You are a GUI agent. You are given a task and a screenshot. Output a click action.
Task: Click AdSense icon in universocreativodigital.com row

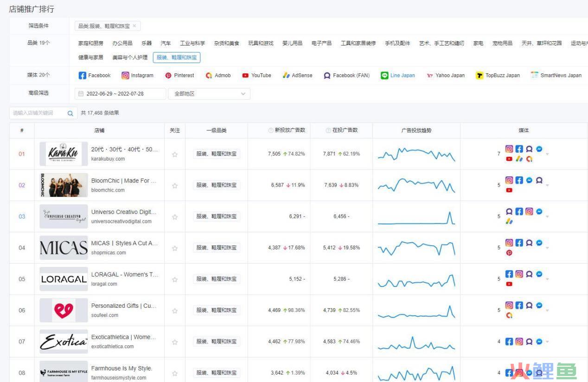[x=509, y=221]
